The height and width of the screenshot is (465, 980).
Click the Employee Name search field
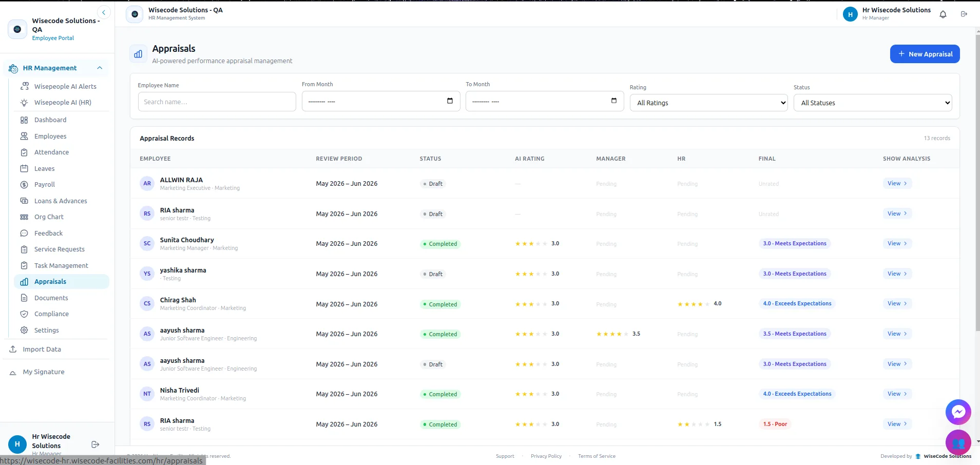click(217, 102)
